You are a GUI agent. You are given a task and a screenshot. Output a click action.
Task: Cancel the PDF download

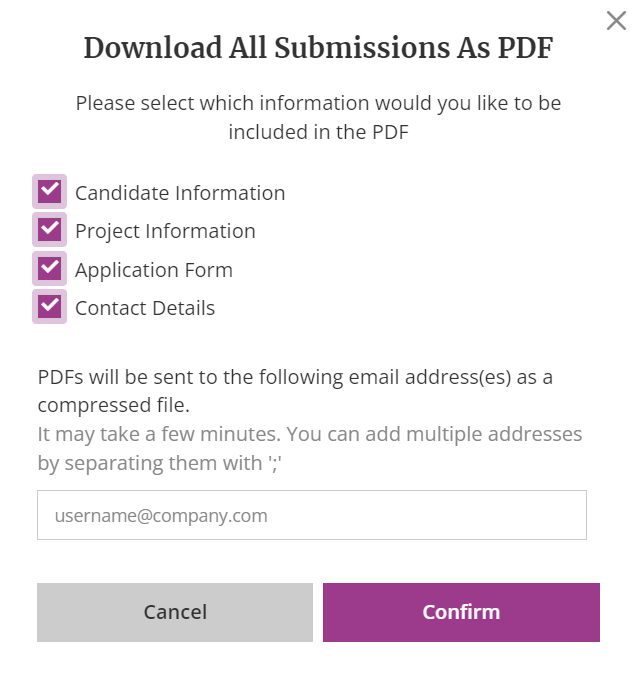175,612
